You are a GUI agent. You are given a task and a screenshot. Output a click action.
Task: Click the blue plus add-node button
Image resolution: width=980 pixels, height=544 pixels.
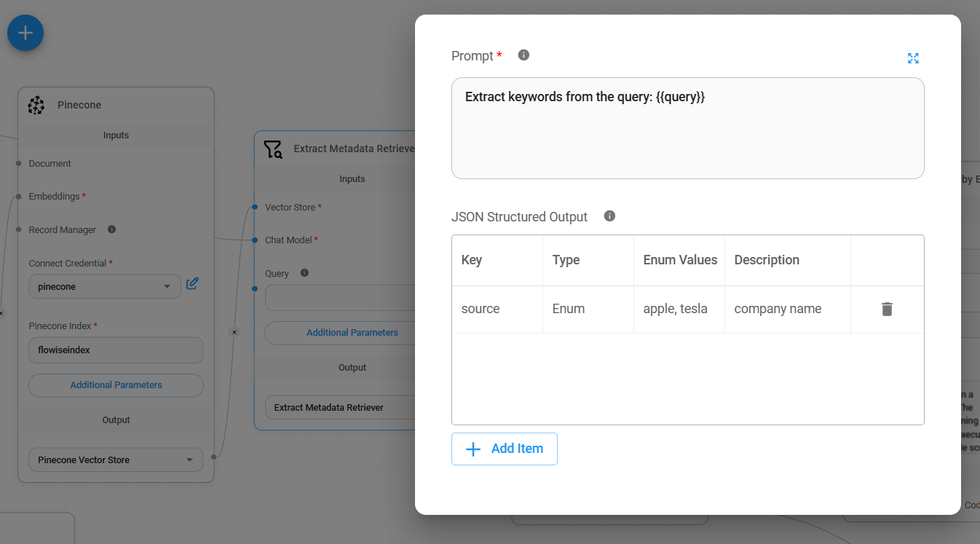pos(25,33)
